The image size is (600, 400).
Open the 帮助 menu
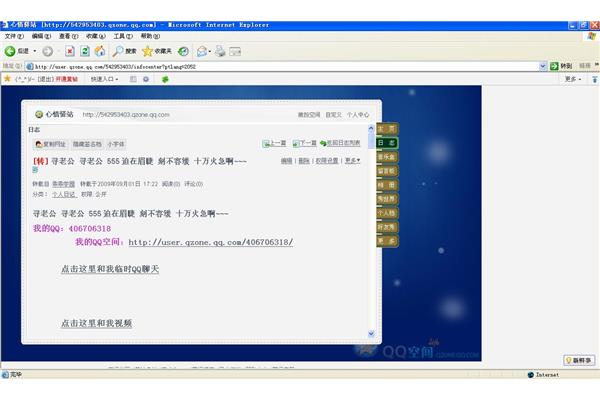pos(150,36)
